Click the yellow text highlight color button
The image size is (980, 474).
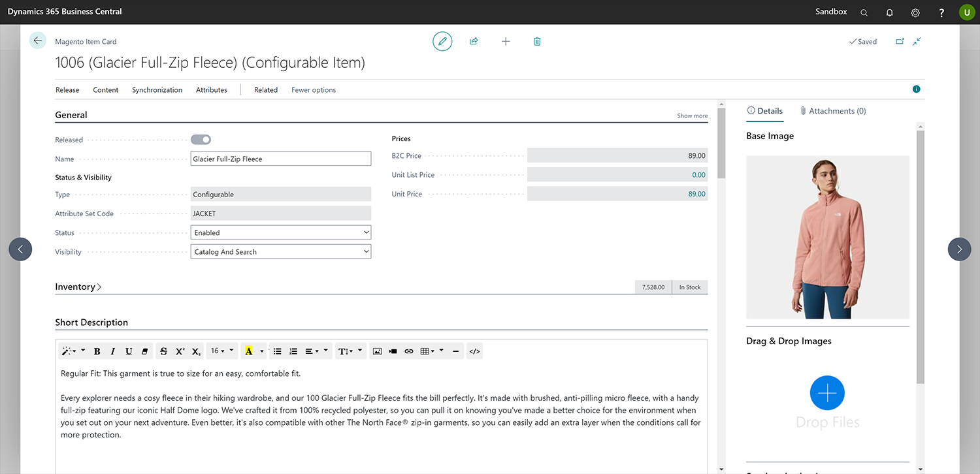248,351
